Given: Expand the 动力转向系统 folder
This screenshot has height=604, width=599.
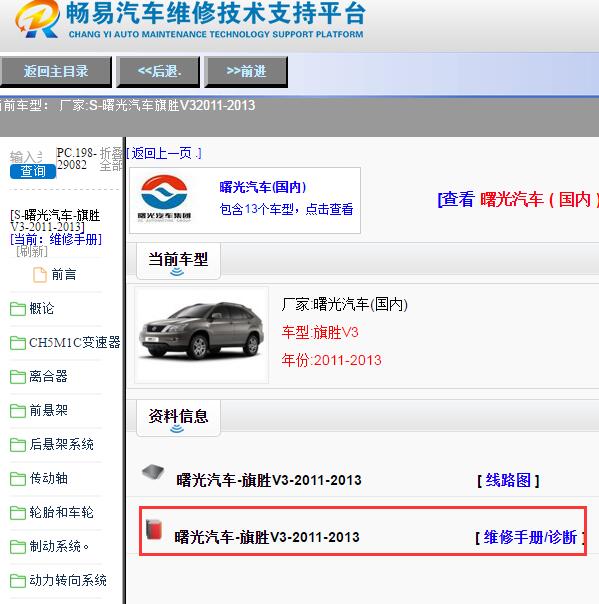Looking at the screenshot, I should [68, 580].
